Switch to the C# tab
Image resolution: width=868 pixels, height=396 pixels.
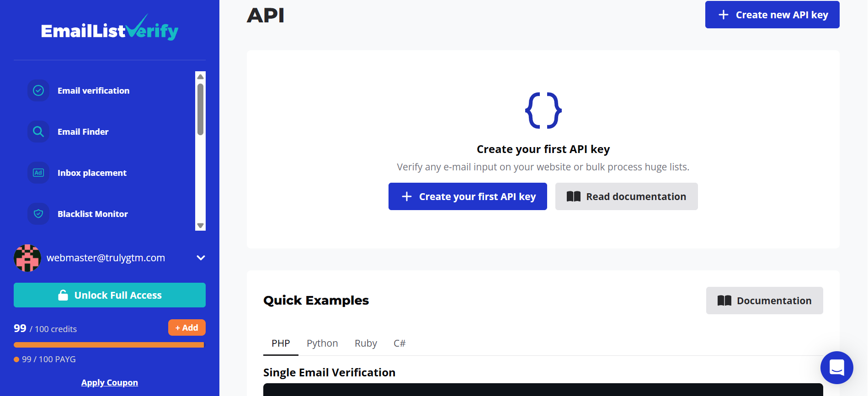pyautogui.click(x=399, y=343)
